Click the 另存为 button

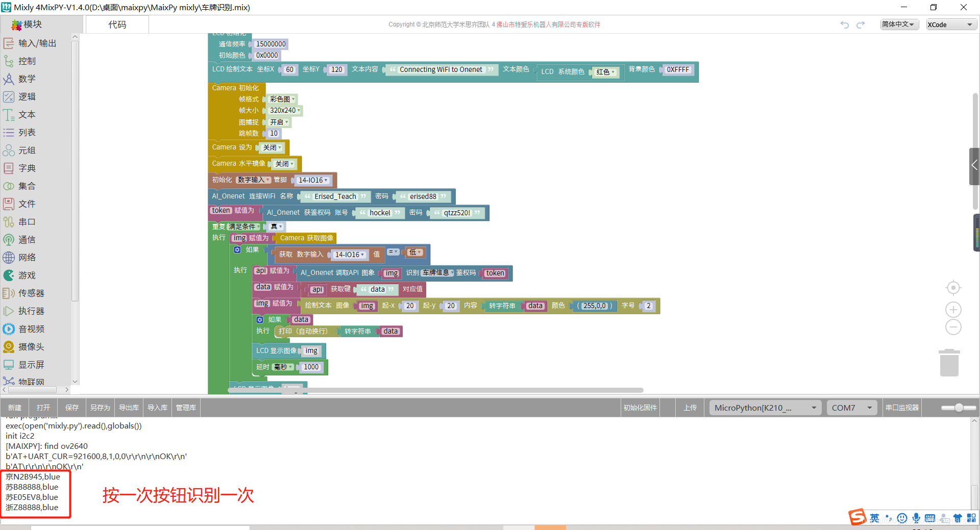pos(100,408)
